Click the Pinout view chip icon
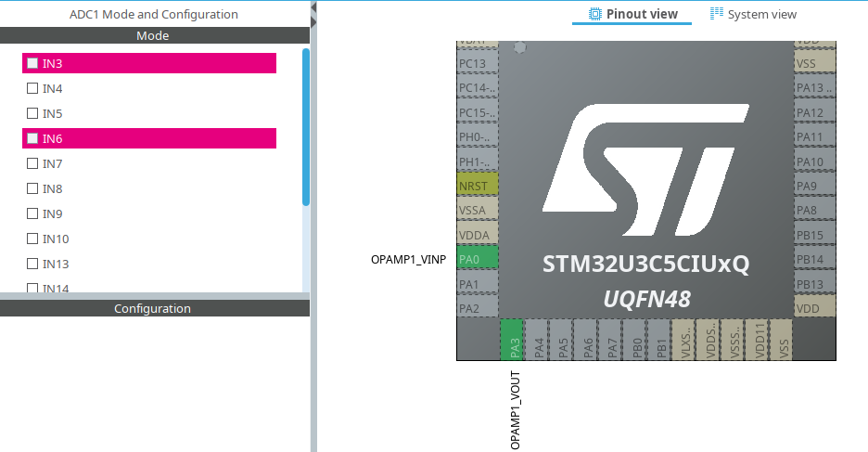Image resolution: width=868 pixels, height=452 pixels. (594, 14)
